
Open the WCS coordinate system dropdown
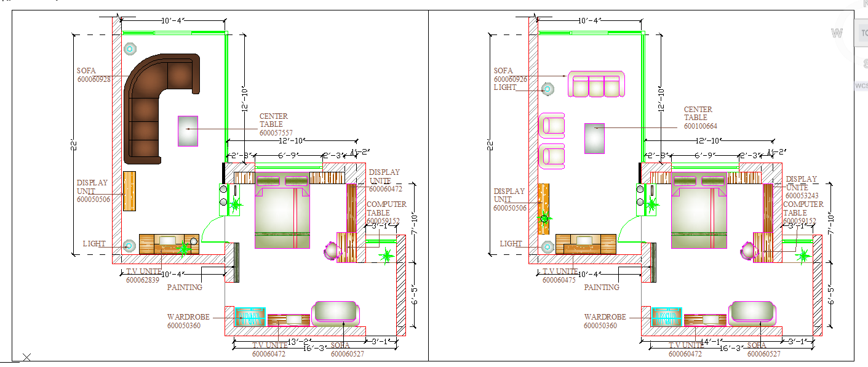(x=861, y=86)
